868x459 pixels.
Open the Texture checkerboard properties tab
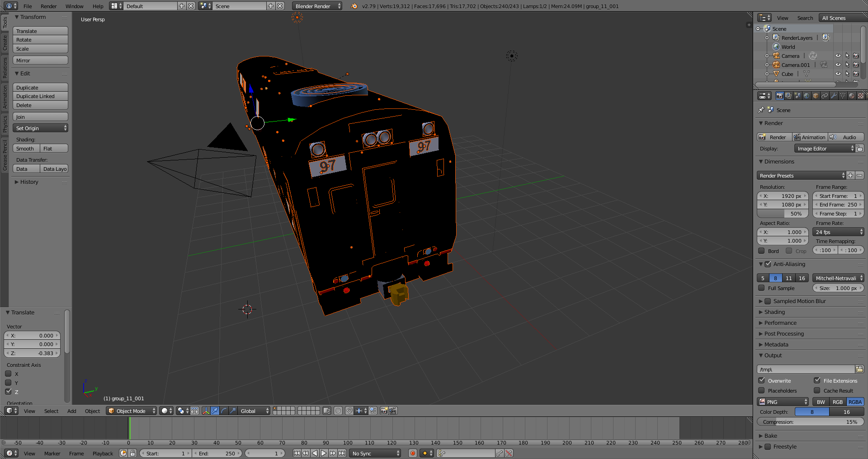861,96
